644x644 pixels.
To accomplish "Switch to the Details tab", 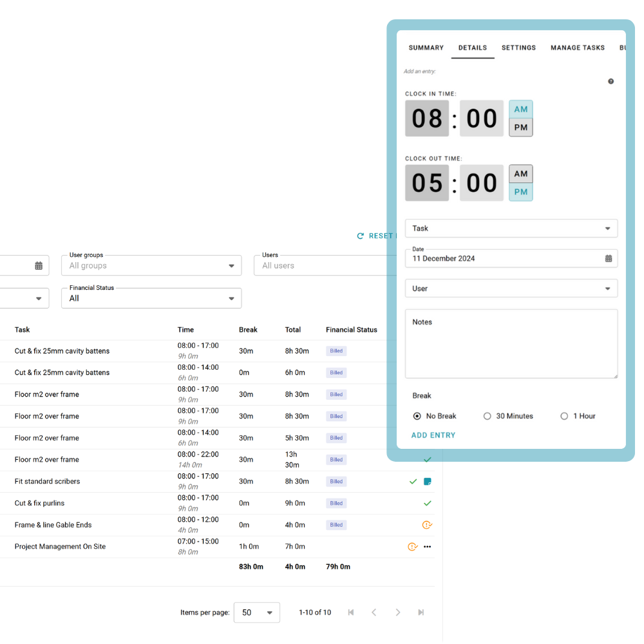I will 473,48.
